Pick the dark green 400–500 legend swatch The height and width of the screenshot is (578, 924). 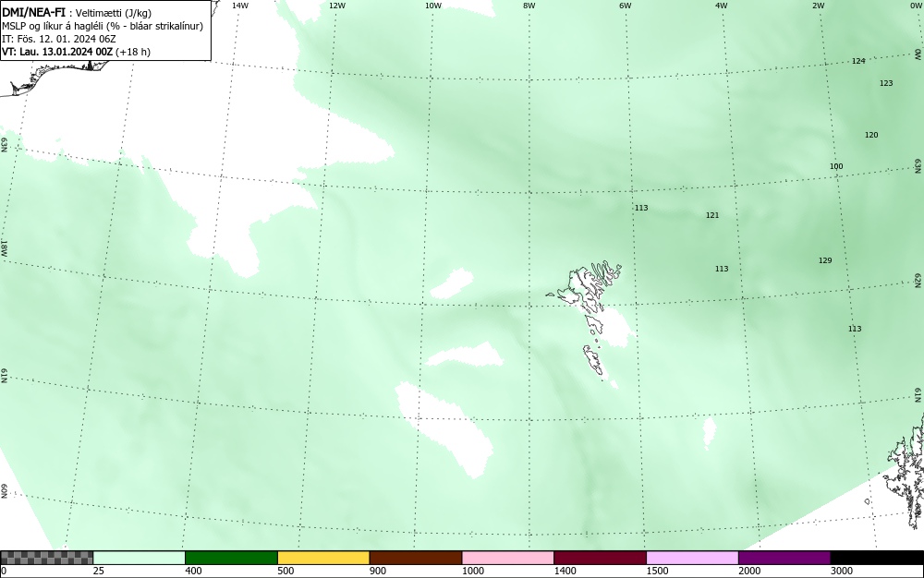[231, 558]
